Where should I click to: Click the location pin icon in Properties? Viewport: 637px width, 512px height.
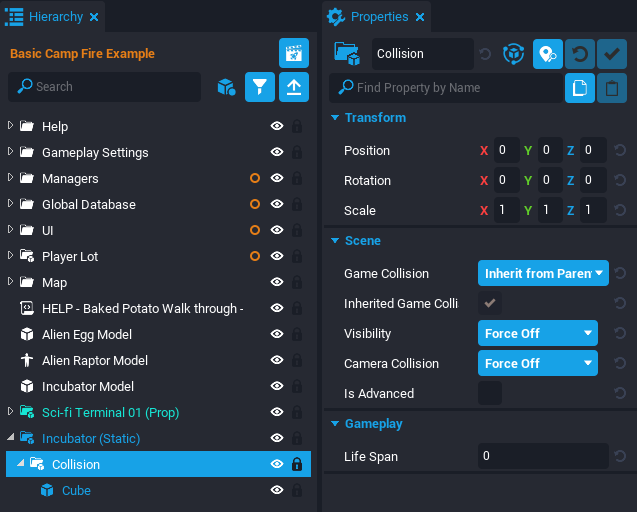coord(548,54)
